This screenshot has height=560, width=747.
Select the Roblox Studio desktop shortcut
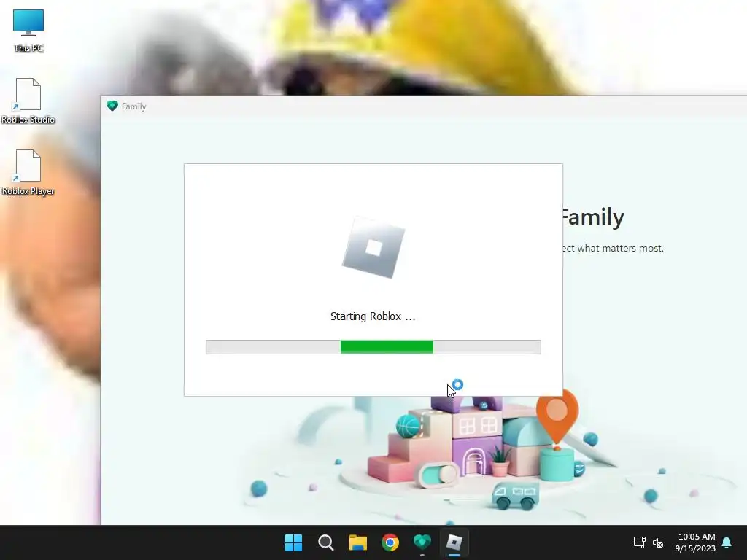pos(28,101)
